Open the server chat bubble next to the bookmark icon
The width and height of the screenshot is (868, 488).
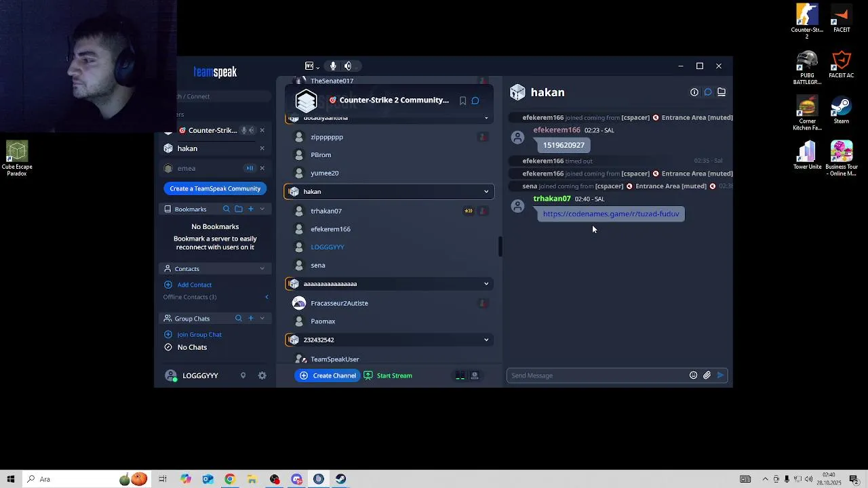(475, 100)
